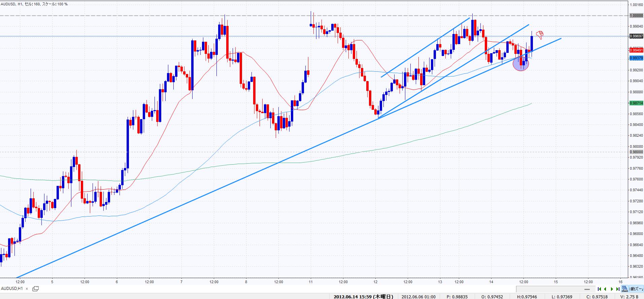Click the 2012.06.14 15:59 date in status bar
This screenshot has width=644, height=299.
tap(363, 297)
